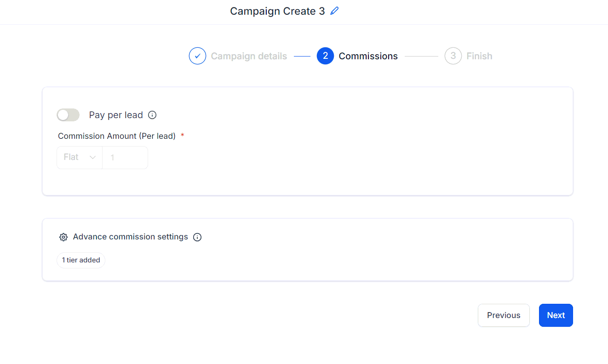Open the Flat commission type dropdown
Screen dimensions: 608x364
tap(80, 157)
